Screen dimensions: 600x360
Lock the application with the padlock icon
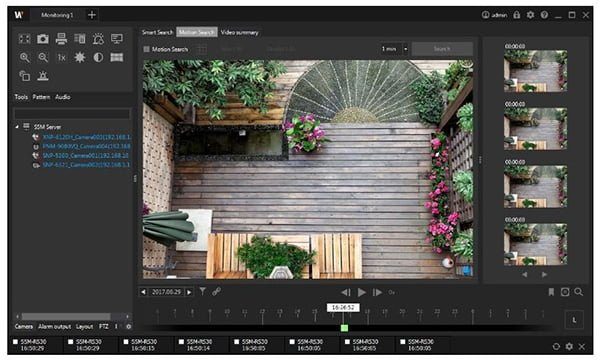tap(517, 15)
